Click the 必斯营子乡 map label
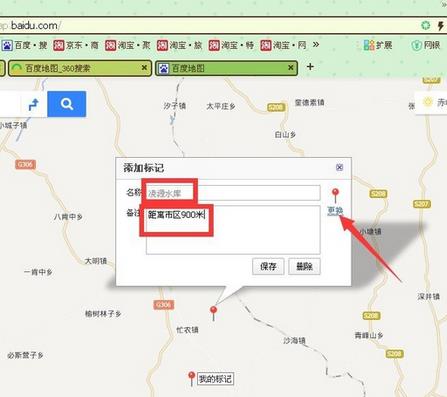Screen dimensions: 447x397 (25, 356)
